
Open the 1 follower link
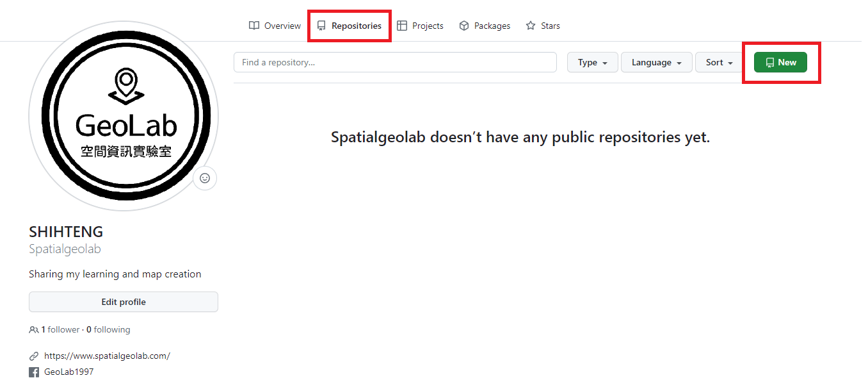click(x=60, y=330)
